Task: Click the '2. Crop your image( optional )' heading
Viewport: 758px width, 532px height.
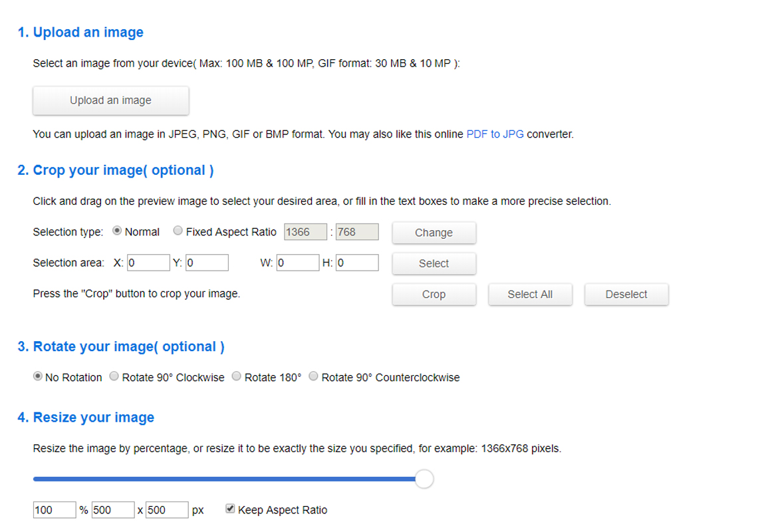Action: point(116,170)
